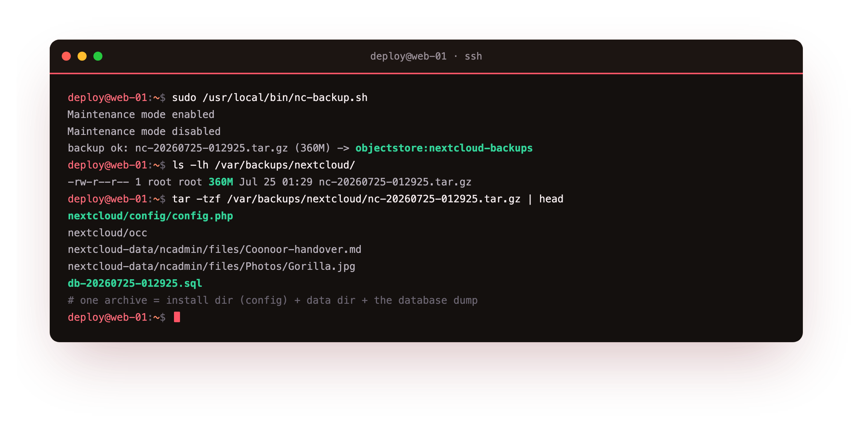This screenshot has height=433, width=868.
Task: Click the yellow minimize window button
Action: 82,56
